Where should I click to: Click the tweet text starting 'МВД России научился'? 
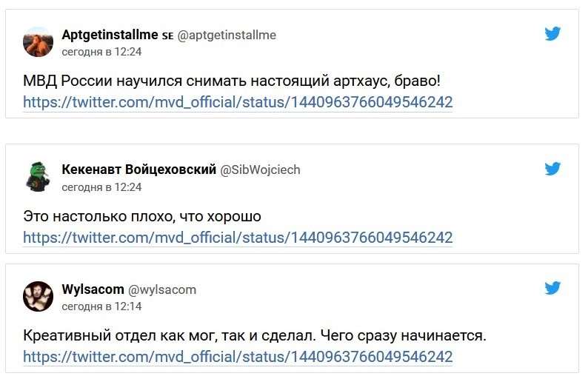click(232, 80)
